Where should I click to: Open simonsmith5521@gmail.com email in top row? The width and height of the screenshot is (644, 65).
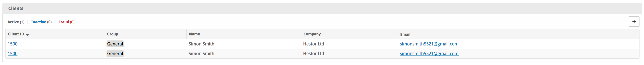[x=429, y=44]
